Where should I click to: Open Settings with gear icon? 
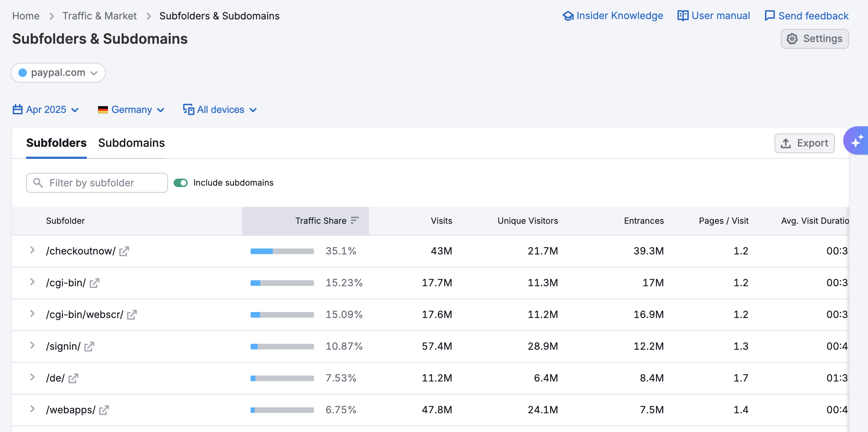814,39
